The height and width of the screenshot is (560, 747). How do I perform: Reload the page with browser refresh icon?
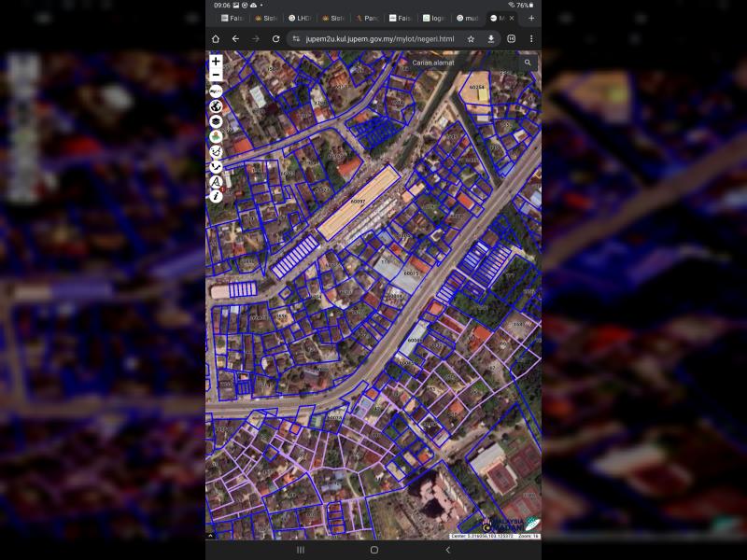(275, 39)
